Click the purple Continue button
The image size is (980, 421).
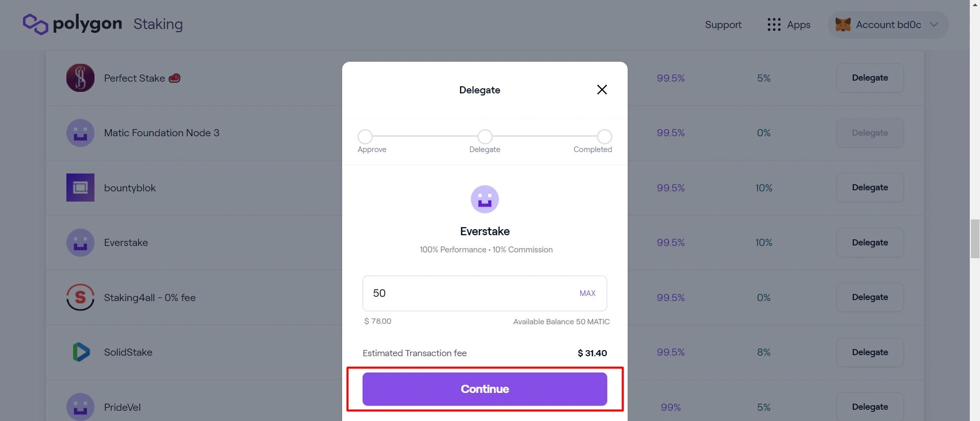tap(485, 389)
